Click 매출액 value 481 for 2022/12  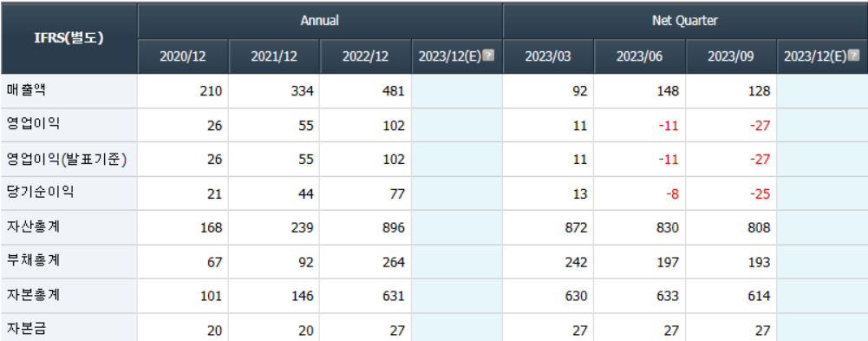tap(395, 91)
